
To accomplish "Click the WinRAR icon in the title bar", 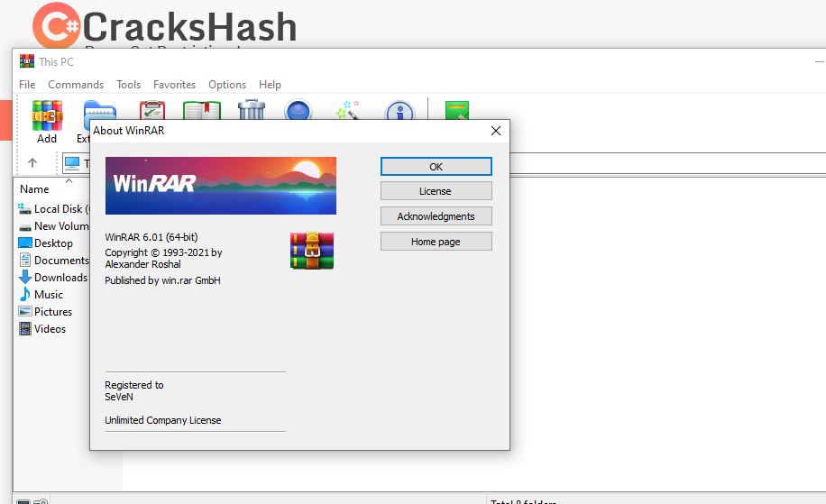I will [x=27, y=61].
